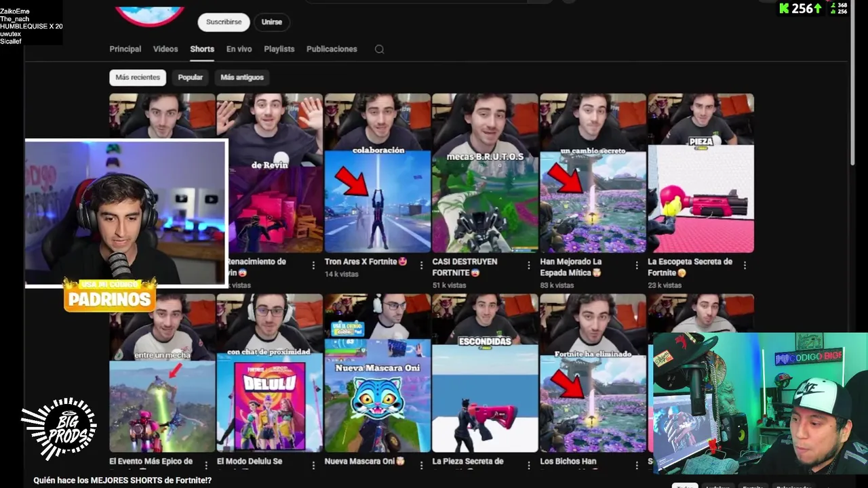Open the El Modo Delulu Se title link

click(250, 462)
